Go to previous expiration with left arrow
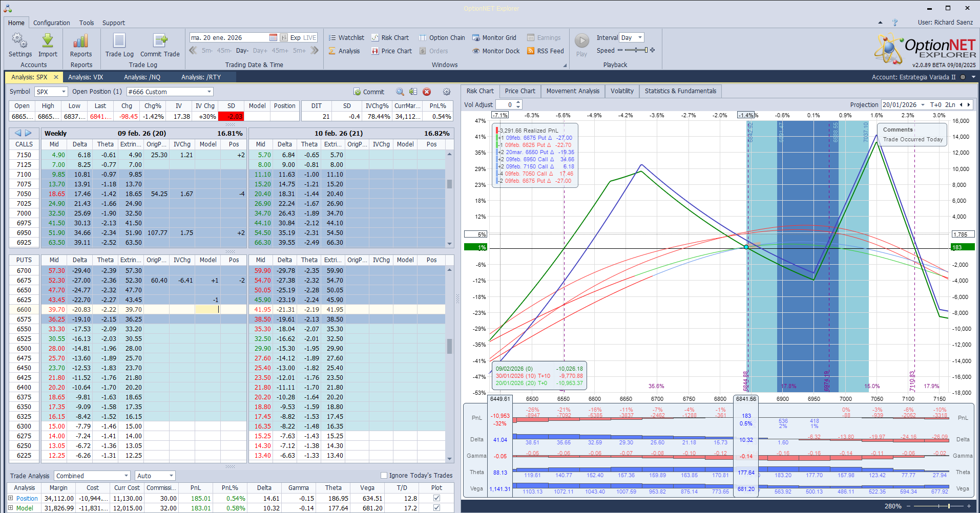 pyautogui.click(x=18, y=133)
